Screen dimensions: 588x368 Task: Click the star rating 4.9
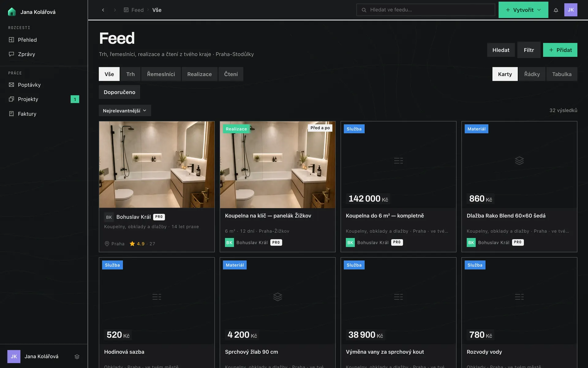click(137, 244)
